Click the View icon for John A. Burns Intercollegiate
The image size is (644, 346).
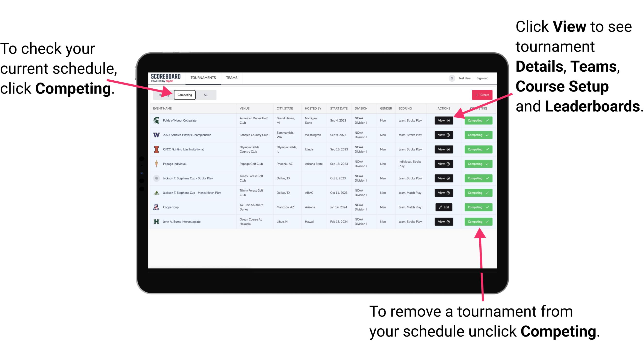point(443,221)
